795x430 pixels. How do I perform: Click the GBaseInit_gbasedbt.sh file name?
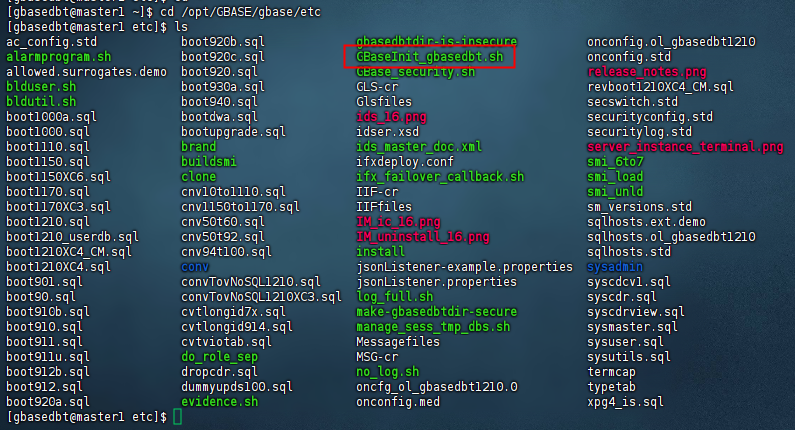click(x=429, y=57)
